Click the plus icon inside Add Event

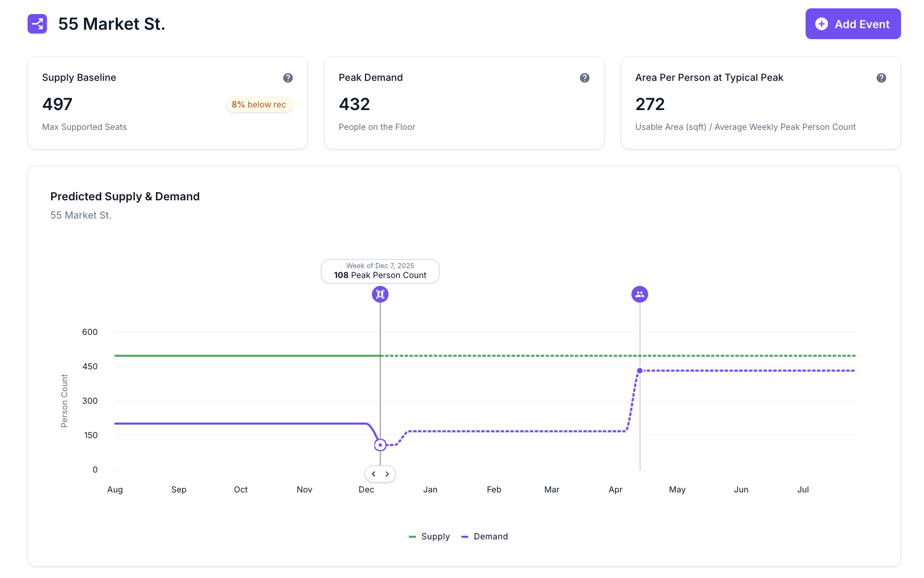click(x=821, y=24)
